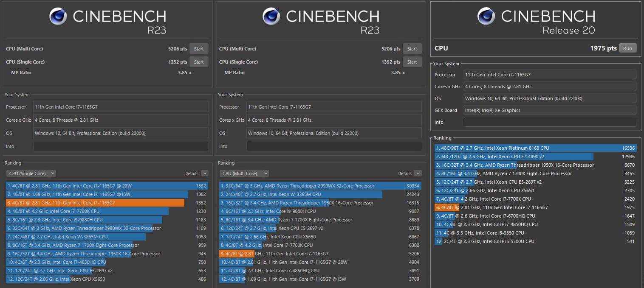644x288 pixels.
Task: Select orange highlighted row scoring 5206
Action: click(x=320, y=254)
